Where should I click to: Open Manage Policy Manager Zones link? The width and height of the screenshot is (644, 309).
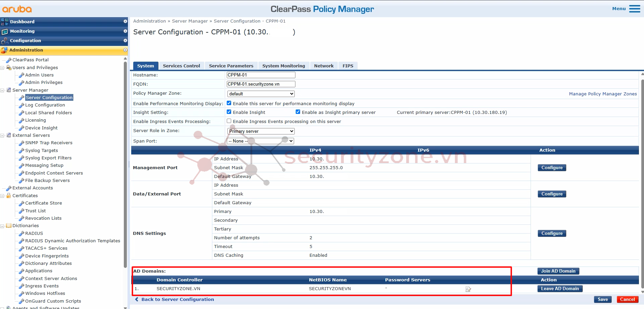click(603, 94)
